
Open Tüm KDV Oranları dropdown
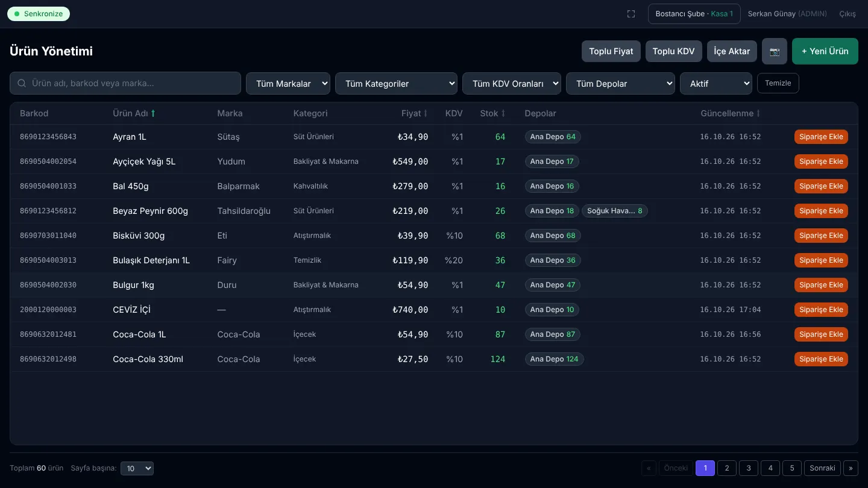pyautogui.click(x=512, y=84)
